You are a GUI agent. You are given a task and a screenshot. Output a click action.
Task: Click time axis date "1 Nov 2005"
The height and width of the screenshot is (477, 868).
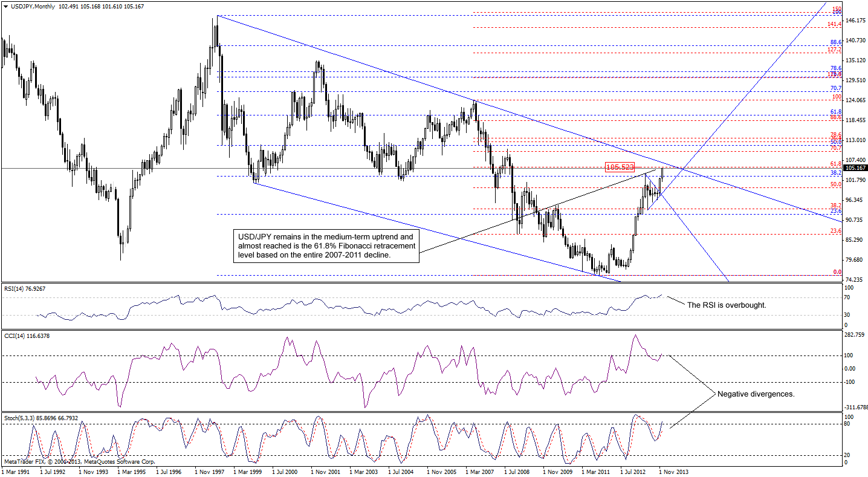click(x=441, y=471)
